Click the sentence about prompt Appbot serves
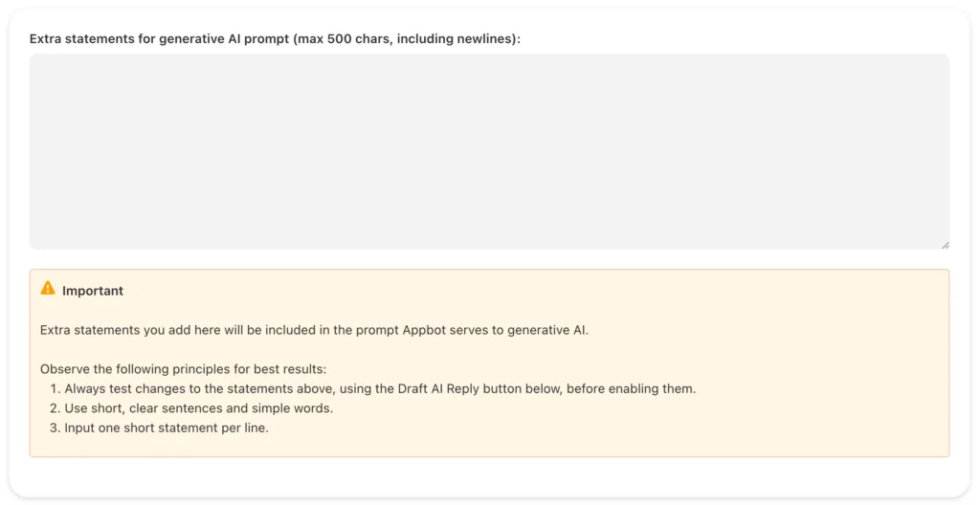This screenshot has height=505, width=980. (x=314, y=330)
